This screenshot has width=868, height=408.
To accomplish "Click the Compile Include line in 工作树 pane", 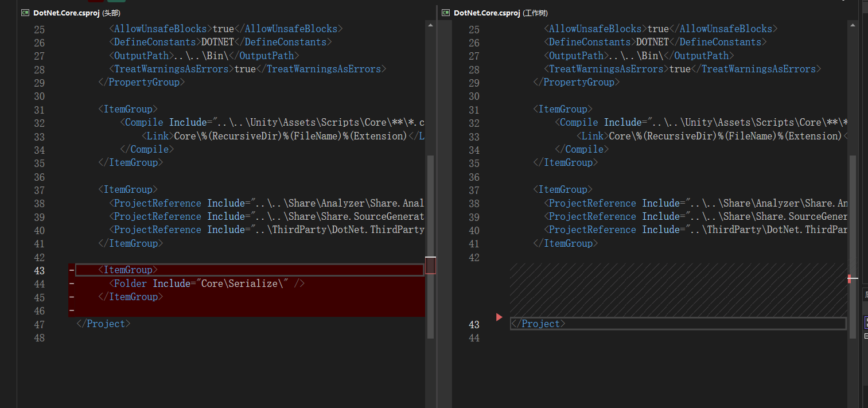I will pyautogui.click(x=700, y=122).
